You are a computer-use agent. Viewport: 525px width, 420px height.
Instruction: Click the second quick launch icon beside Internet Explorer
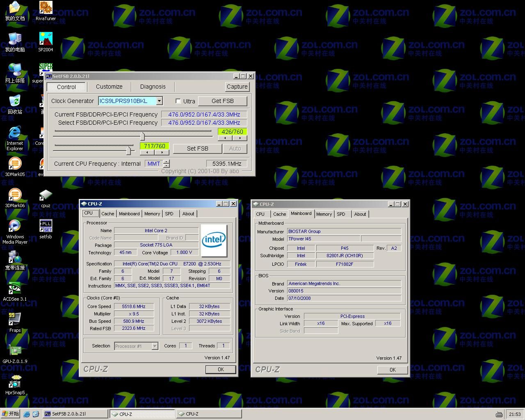coord(36,414)
